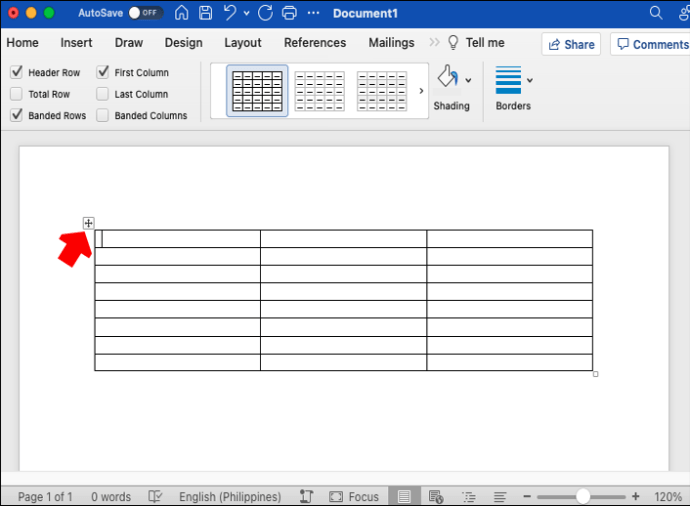The image size is (690, 506).
Task: Click the Shading paint bucket icon
Action: tap(448, 77)
